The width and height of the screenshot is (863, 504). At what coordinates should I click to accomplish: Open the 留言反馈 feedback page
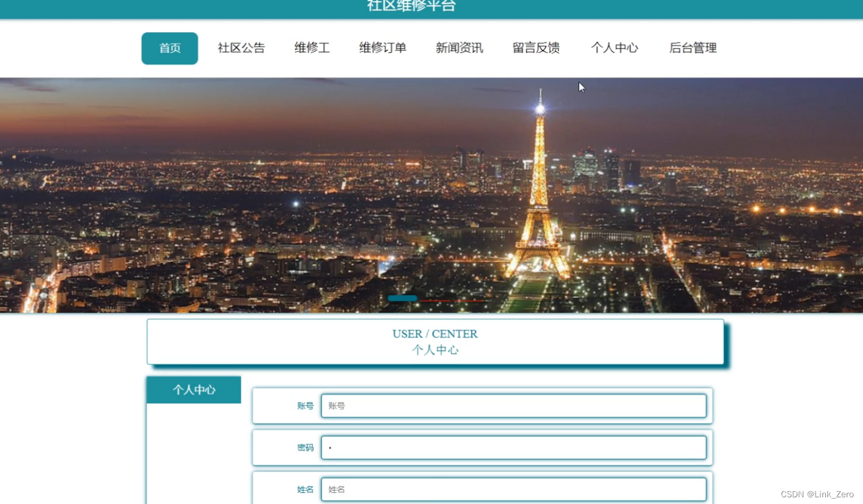click(535, 48)
